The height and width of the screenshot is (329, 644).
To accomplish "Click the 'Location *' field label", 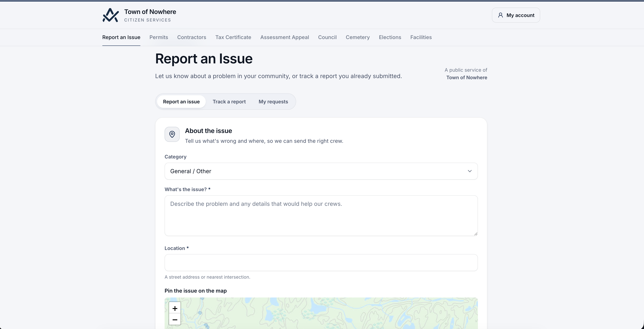I will coord(176,248).
